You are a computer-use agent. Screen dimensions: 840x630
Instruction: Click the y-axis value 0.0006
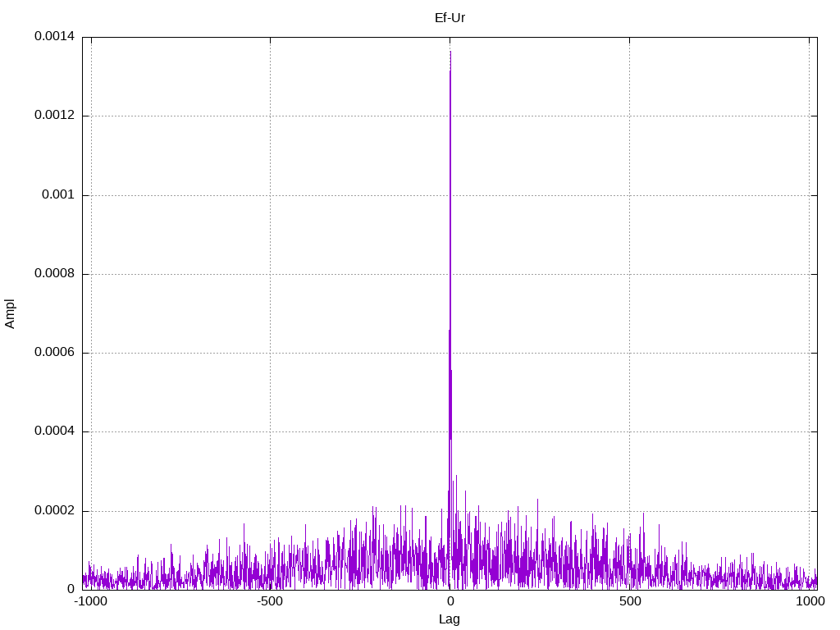(x=54, y=352)
